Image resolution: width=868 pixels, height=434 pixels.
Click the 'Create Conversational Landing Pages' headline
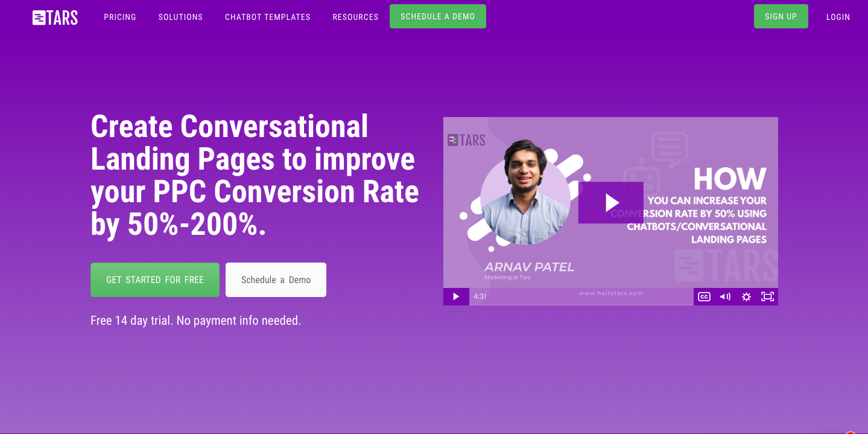tap(255, 175)
